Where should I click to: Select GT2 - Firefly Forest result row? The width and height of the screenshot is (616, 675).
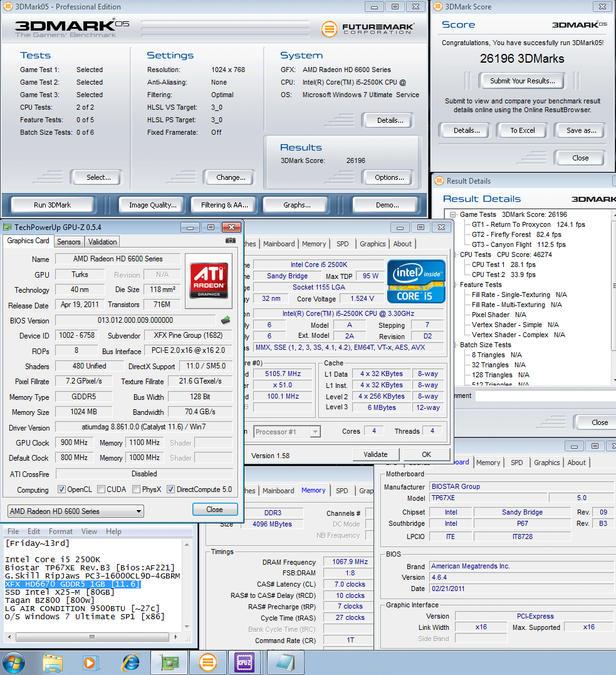pyautogui.click(x=516, y=234)
